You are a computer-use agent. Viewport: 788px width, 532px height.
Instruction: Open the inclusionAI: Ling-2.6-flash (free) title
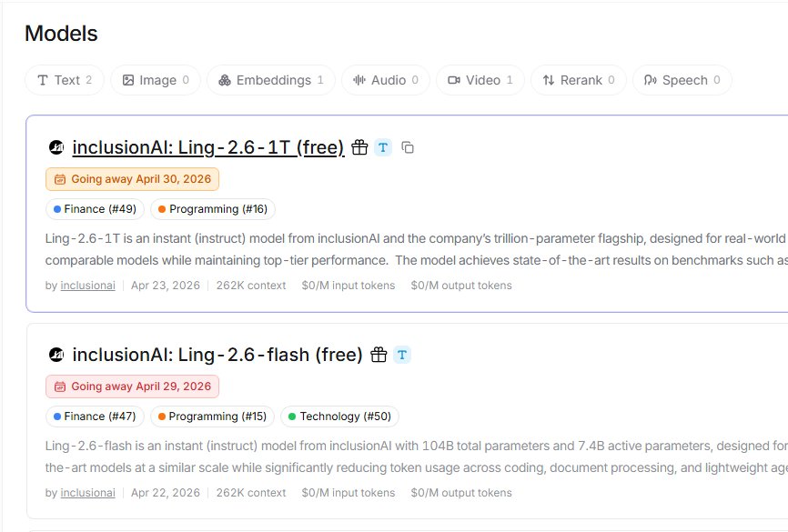[x=217, y=355]
